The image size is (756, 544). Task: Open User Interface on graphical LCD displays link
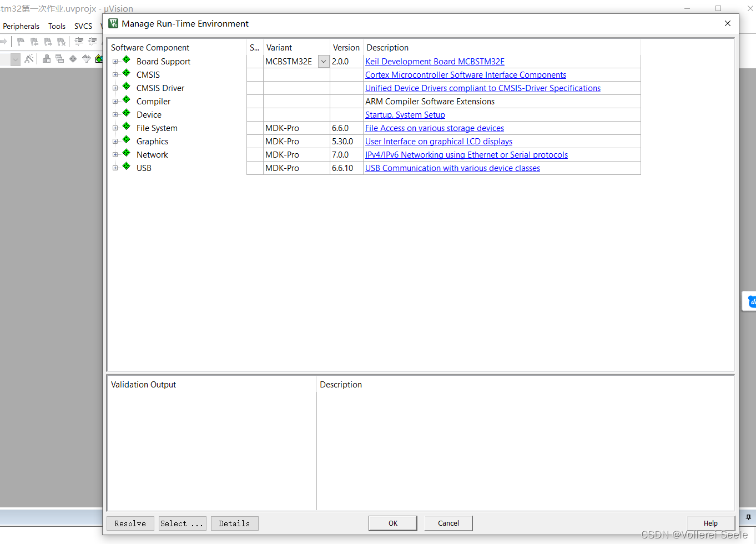click(439, 142)
